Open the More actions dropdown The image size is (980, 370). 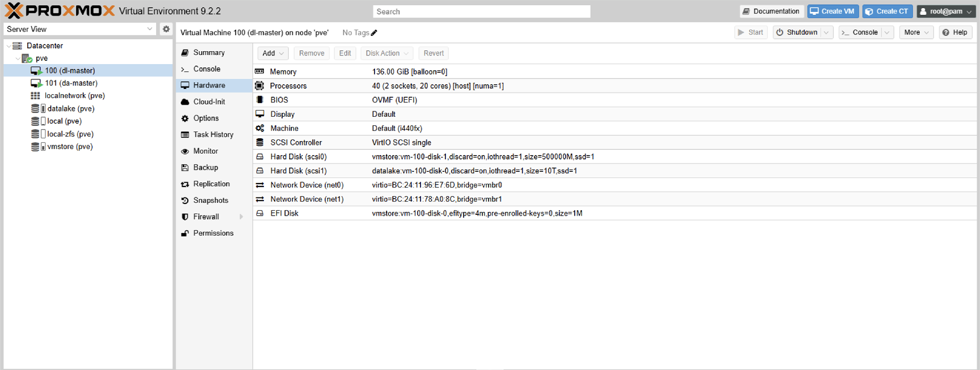coord(916,33)
